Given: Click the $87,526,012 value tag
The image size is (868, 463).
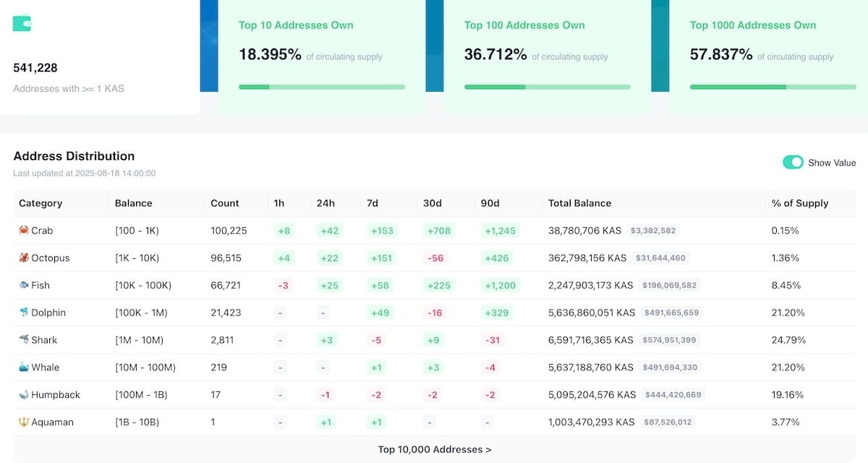Looking at the screenshot, I should 668,422.
